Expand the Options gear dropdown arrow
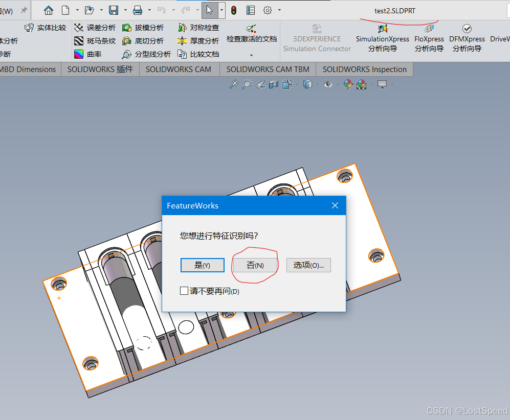 click(279, 10)
